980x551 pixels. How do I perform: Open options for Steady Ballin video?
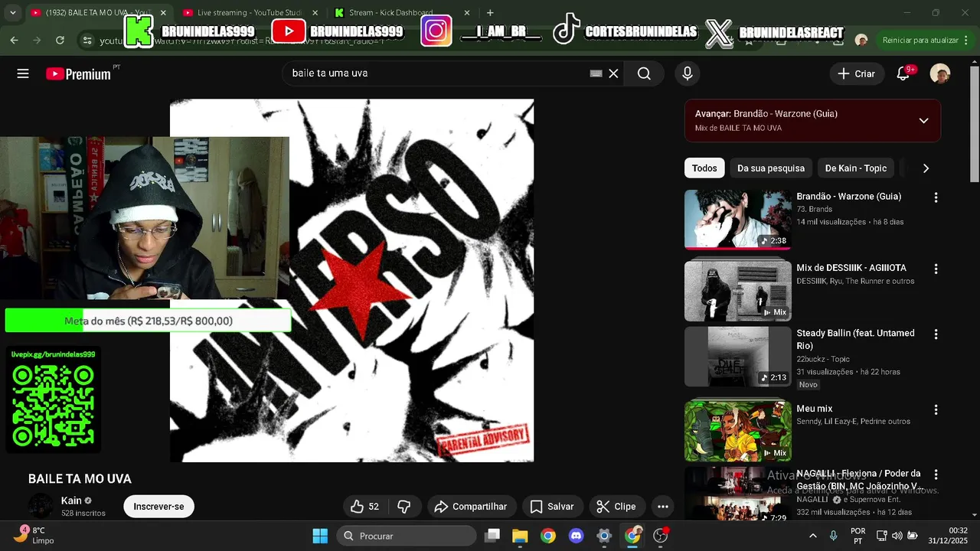[x=936, y=334]
